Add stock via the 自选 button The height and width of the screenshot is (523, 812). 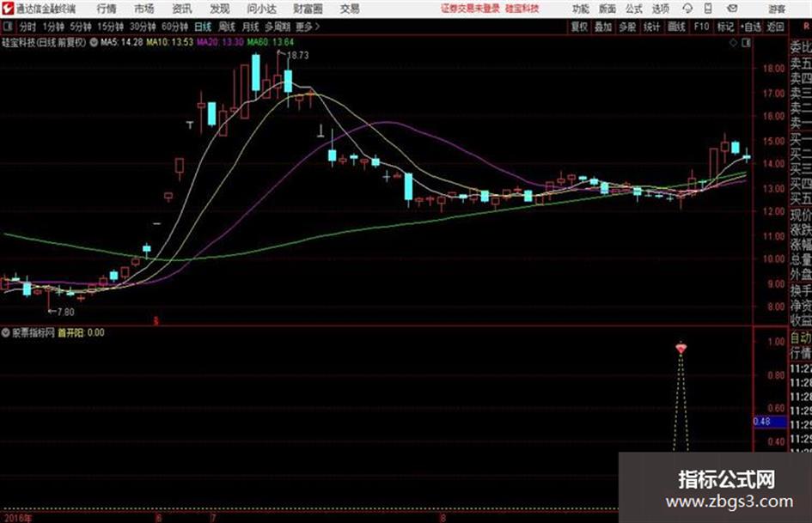[x=750, y=27]
